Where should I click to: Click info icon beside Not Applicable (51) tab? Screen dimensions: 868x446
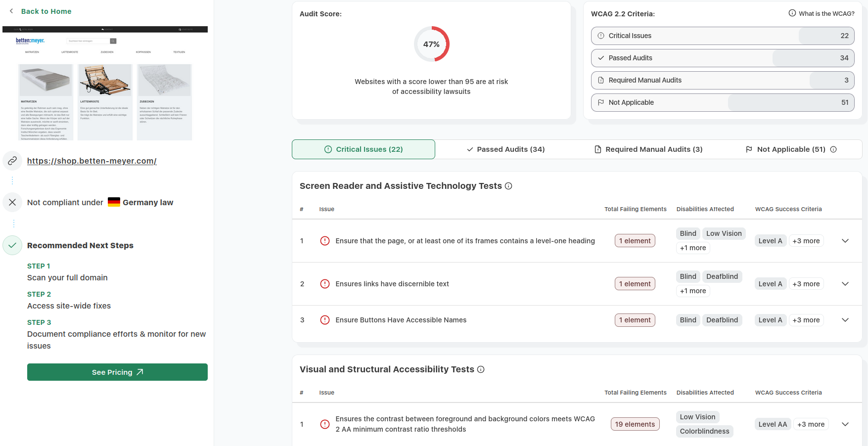pos(833,149)
